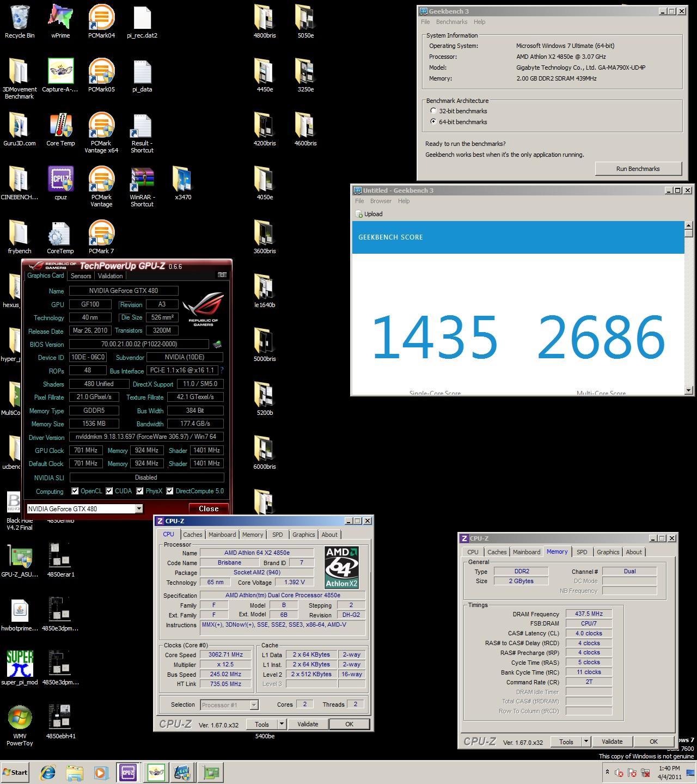
Task: Expand Tools dropdown arrow in CPU-Z CPU window
Action: (282, 724)
